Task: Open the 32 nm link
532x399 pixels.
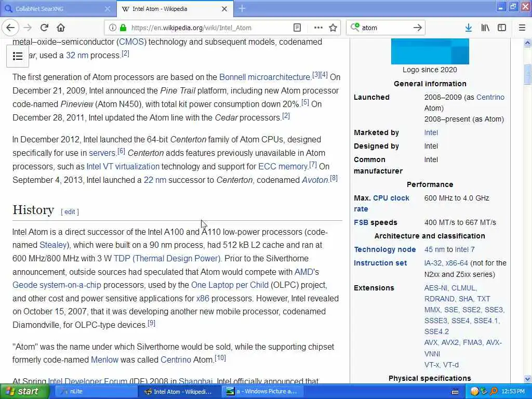Action: point(77,55)
